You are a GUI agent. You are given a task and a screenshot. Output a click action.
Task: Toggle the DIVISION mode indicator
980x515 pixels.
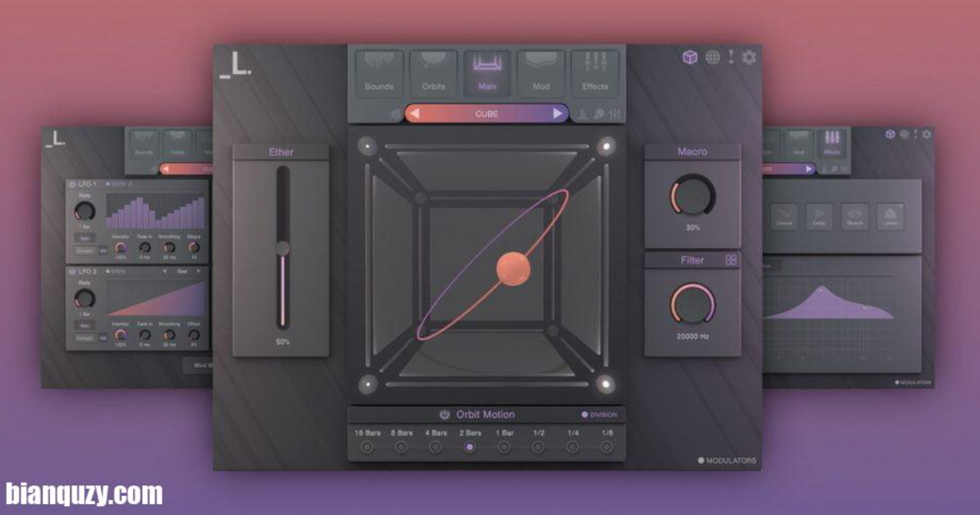tap(585, 415)
